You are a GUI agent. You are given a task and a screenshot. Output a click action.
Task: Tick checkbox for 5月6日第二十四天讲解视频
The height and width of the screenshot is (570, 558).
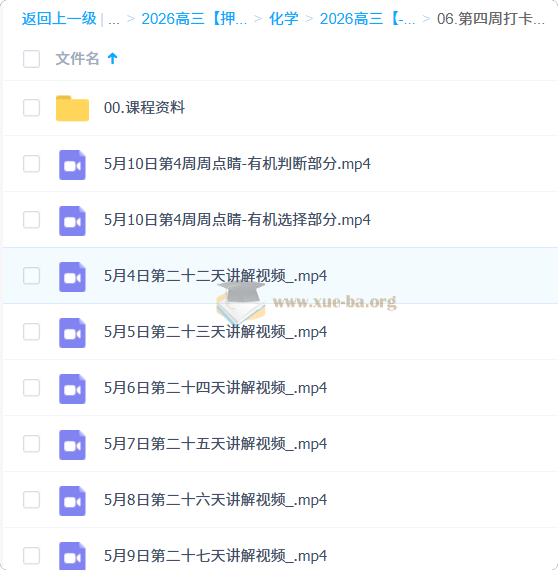[32, 388]
